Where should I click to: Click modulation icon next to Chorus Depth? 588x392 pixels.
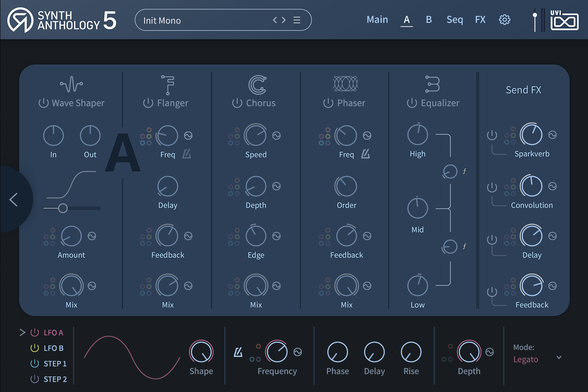click(276, 186)
